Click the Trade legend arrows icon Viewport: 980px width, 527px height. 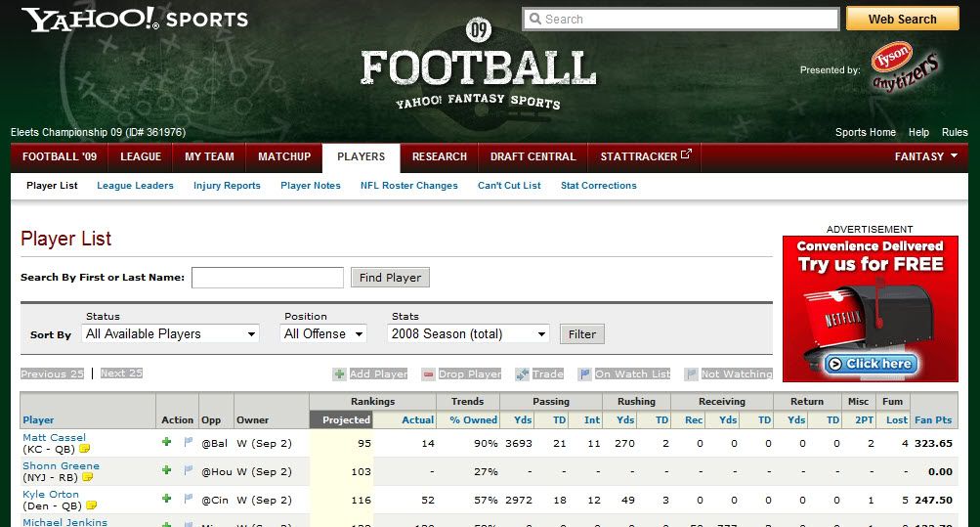pos(522,373)
